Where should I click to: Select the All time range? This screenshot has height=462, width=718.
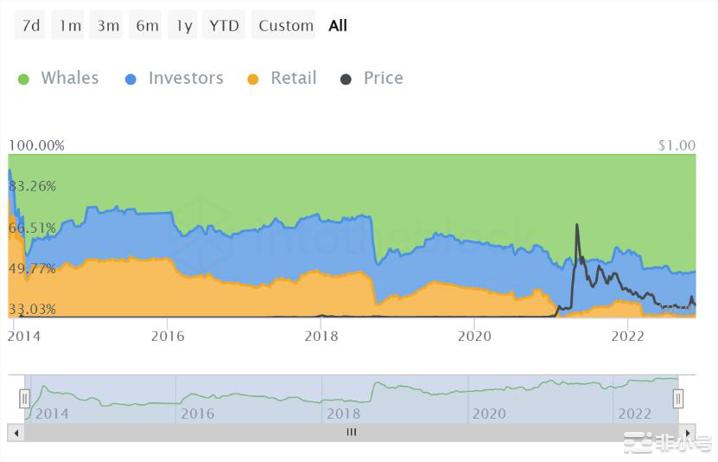338,25
